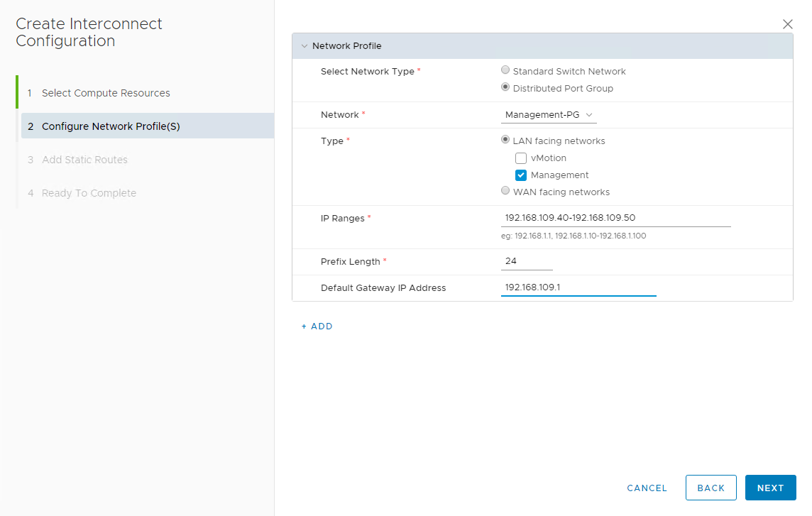Viewport: 812px width, 516px height.
Task: Select Distributed Port Group radio option
Action: tap(505, 88)
